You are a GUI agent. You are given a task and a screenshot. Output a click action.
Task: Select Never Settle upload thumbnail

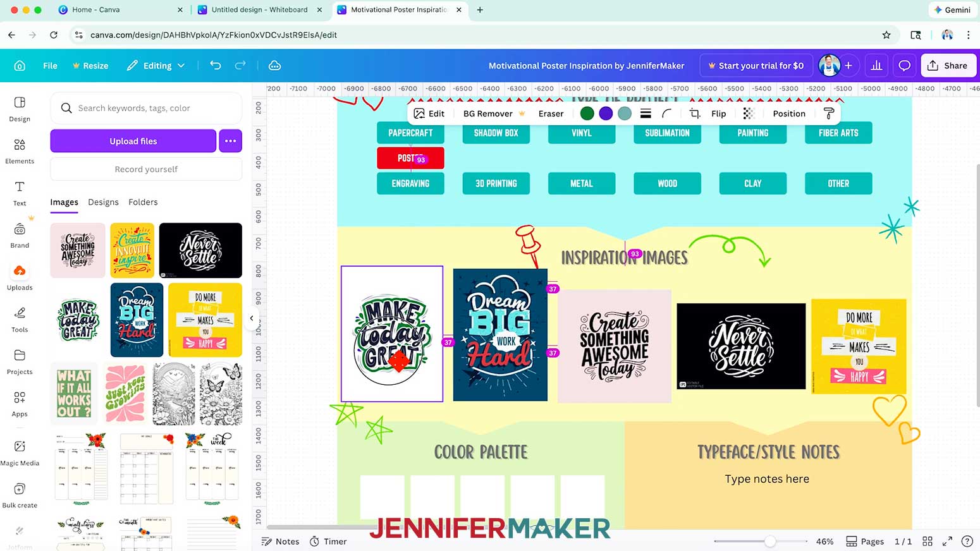pyautogui.click(x=200, y=250)
